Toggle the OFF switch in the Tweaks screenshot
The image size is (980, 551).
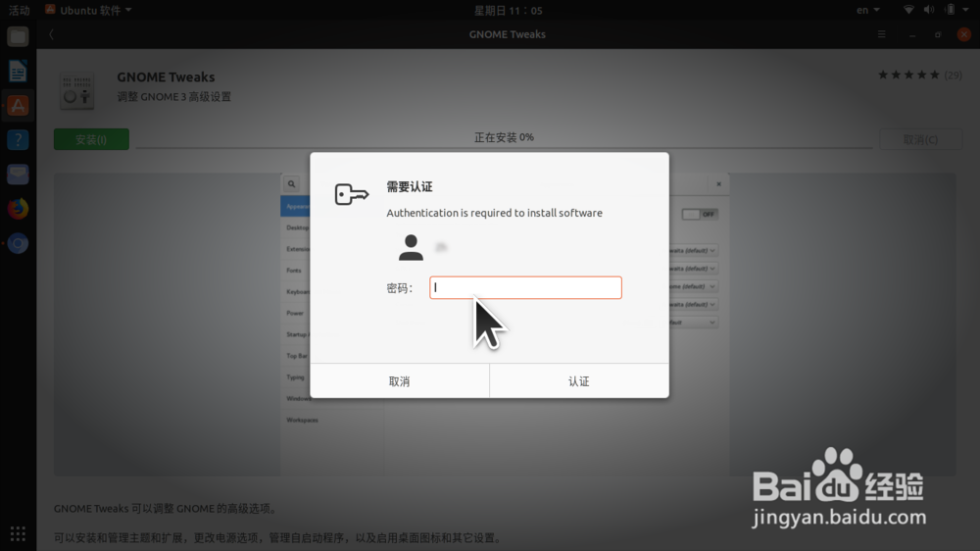[x=700, y=214]
